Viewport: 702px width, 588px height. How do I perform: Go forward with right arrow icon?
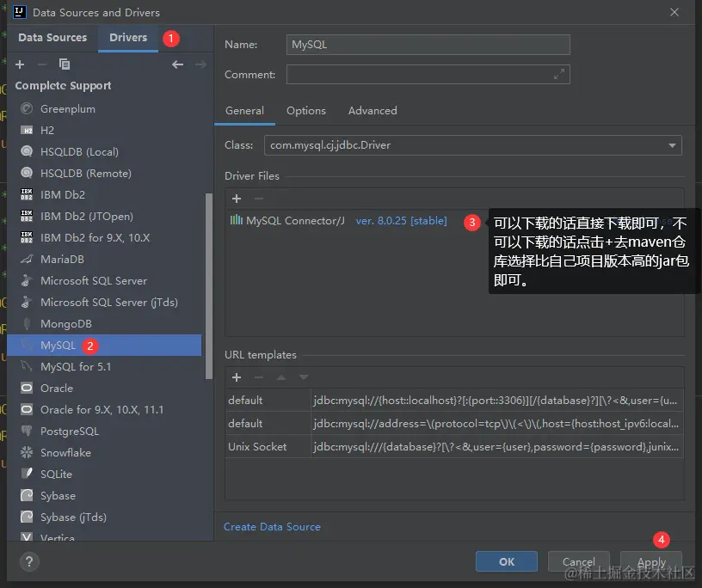(200, 64)
